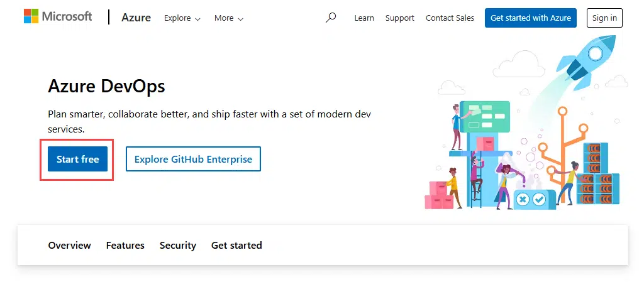Expand the More menu
Viewport: 644px width, 282px height.
pos(229,18)
